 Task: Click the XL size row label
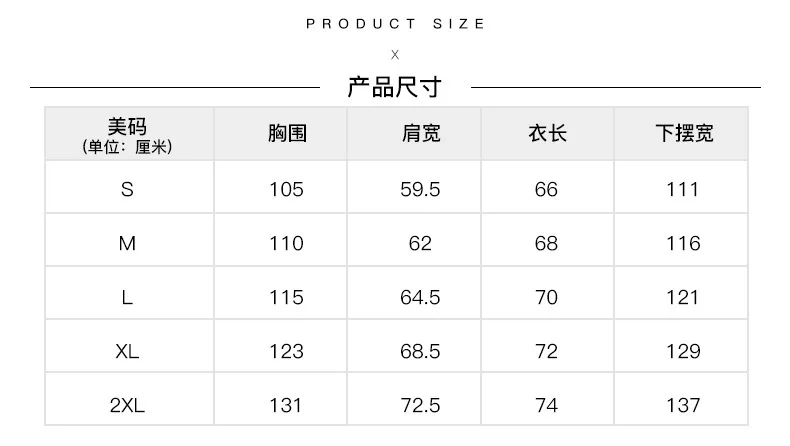click(127, 351)
